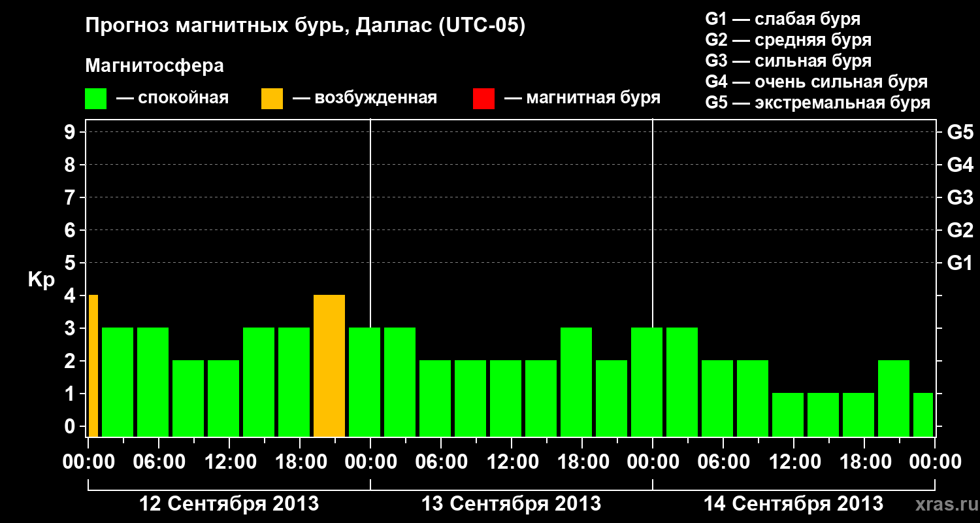Click the '12:00' time label for 12 Сентября
Screen dimensions: 980x523
pyautogui.click(x=230, y=462)
